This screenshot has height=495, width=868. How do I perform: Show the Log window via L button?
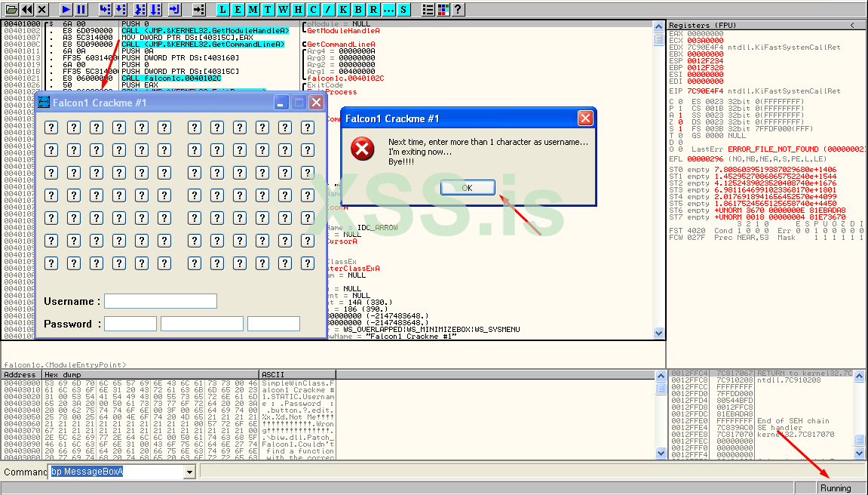pos(222,9)
